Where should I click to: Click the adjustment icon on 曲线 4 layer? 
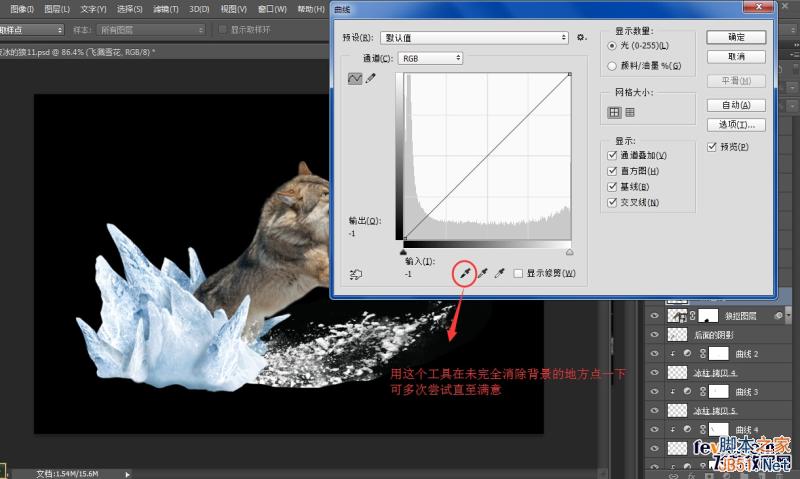(687, 430)
